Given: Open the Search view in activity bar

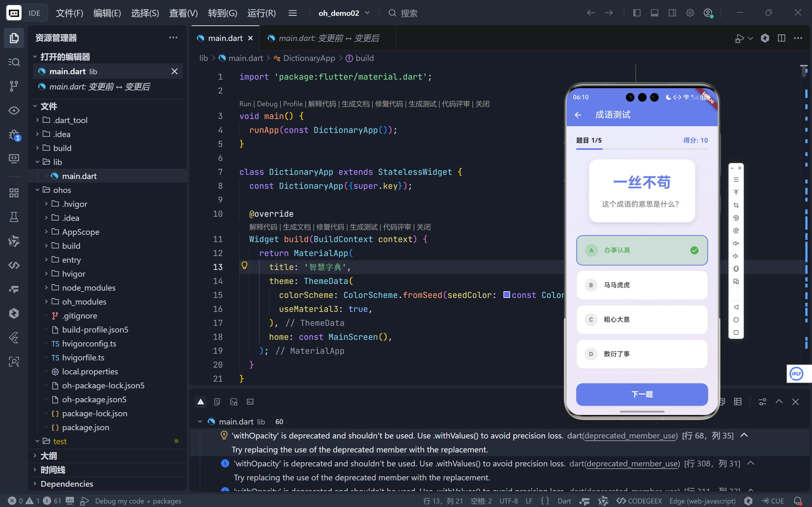Looking at the screenshot, I should pyautogui.click(x=14, y=62).
